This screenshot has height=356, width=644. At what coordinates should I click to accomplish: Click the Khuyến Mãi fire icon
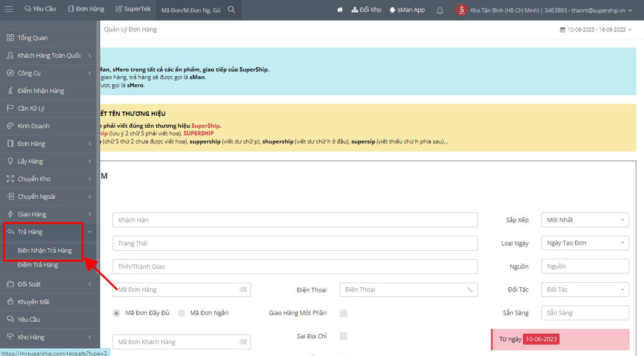10,302
